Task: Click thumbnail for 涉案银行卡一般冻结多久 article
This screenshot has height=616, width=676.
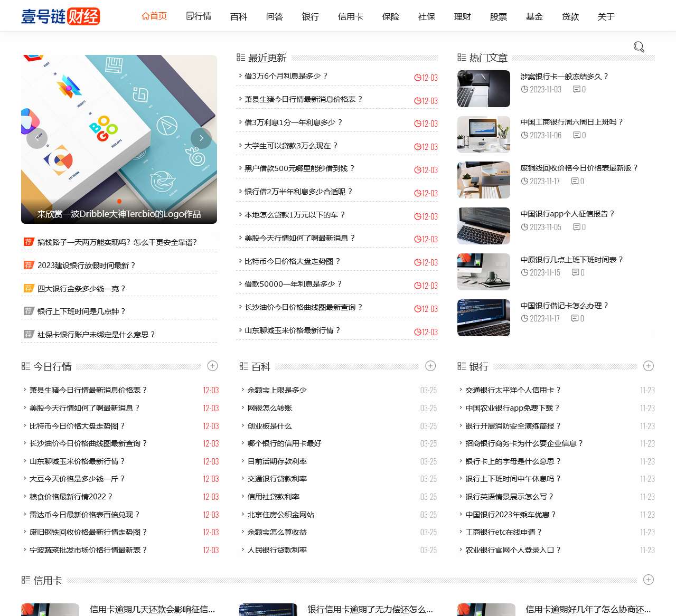Action: (483, 89)
